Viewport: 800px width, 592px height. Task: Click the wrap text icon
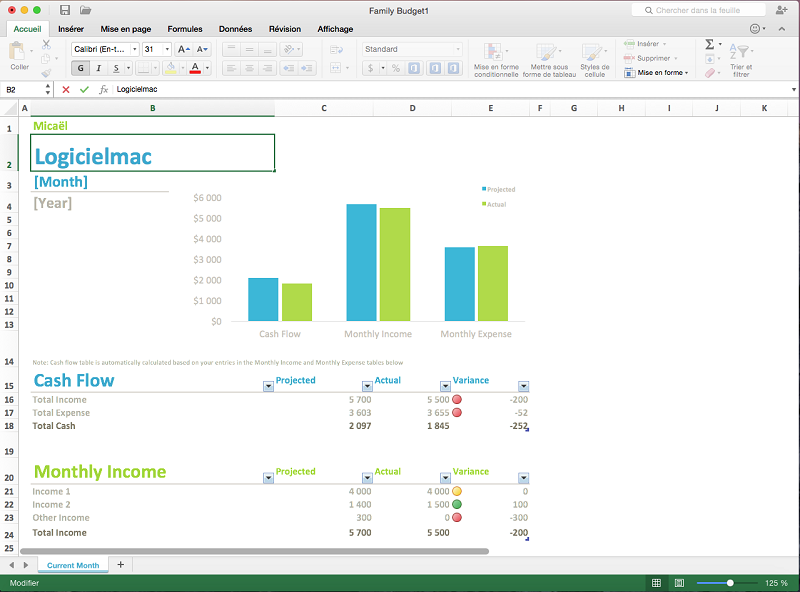coord(336,50)
